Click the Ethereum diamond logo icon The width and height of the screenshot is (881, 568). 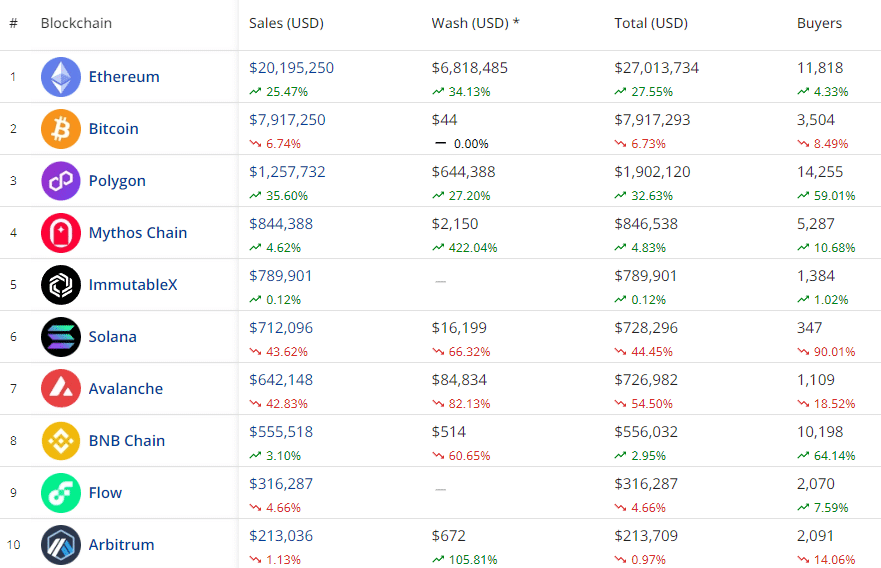(x=61, y=77)
